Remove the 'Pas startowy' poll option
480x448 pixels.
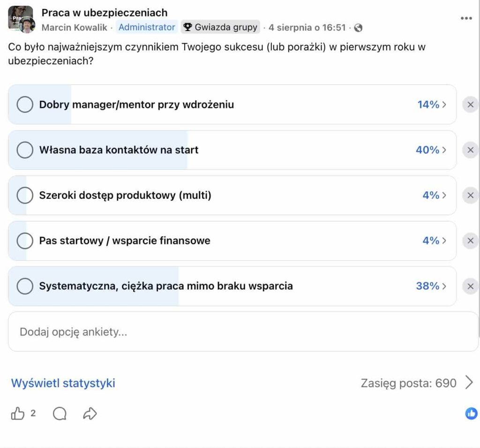(x=471, y=241)
